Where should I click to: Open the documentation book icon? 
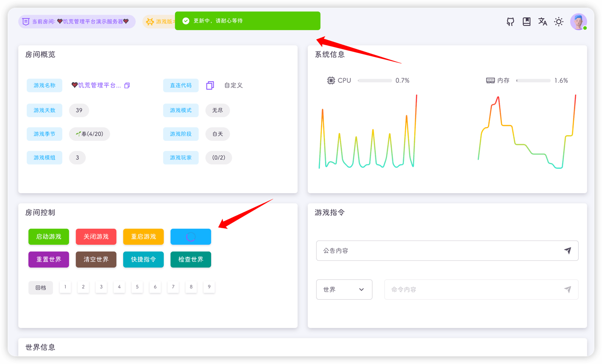click(526, 21)
